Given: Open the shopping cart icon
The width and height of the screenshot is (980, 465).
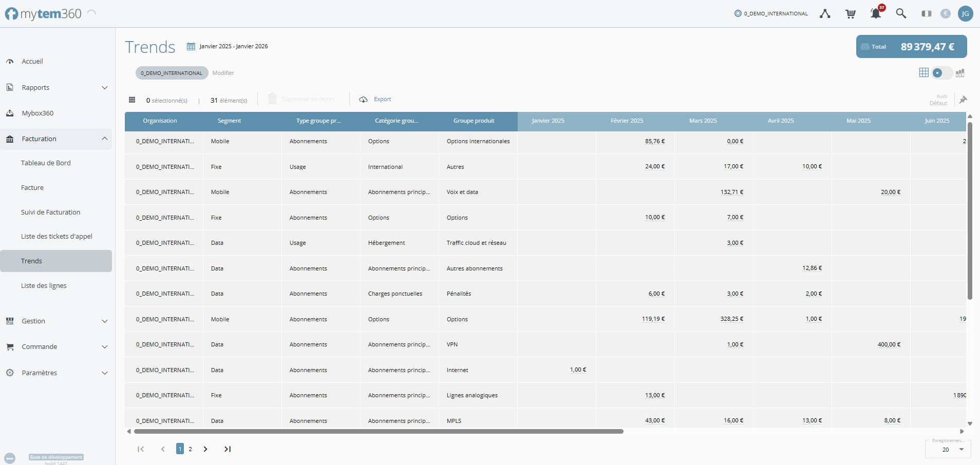Looking at the screenshot, I should click(x=851, y=14).
